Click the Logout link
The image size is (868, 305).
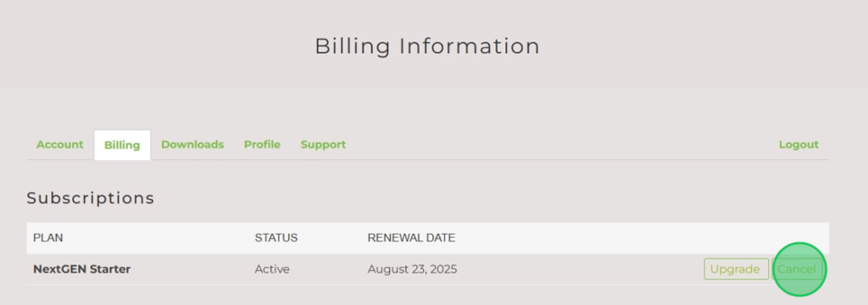pos(798,145)
